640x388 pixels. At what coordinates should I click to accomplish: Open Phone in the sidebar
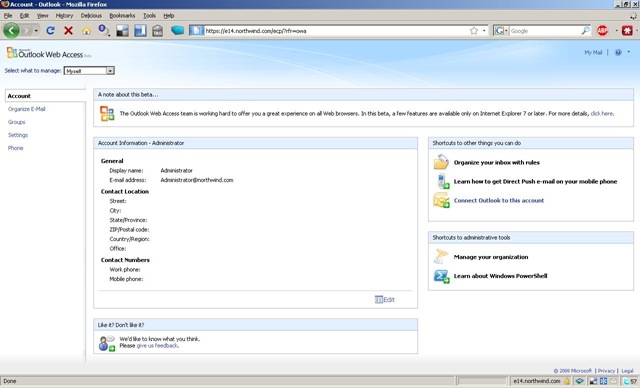click(x=16, y=148)
